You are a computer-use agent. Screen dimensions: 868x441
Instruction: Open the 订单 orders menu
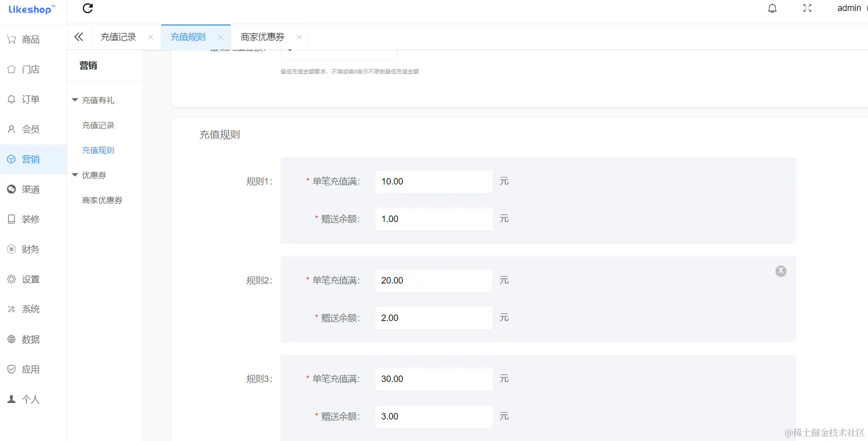[33, 99]
